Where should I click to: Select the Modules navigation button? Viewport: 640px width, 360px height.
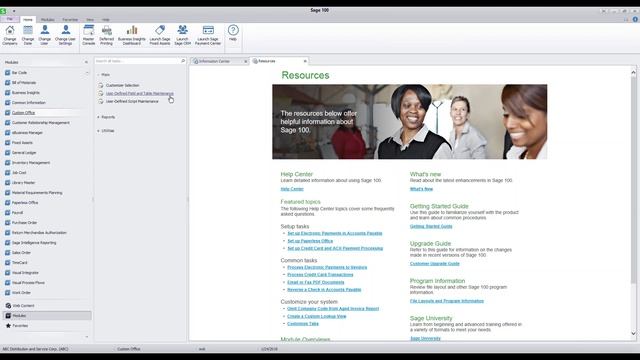point(47,316)
